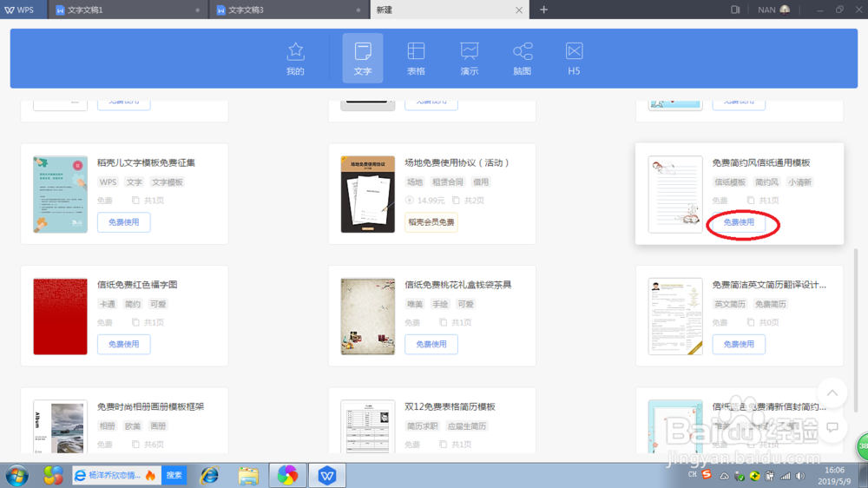Add a new tab with the plus button

[x=543, y=10]
